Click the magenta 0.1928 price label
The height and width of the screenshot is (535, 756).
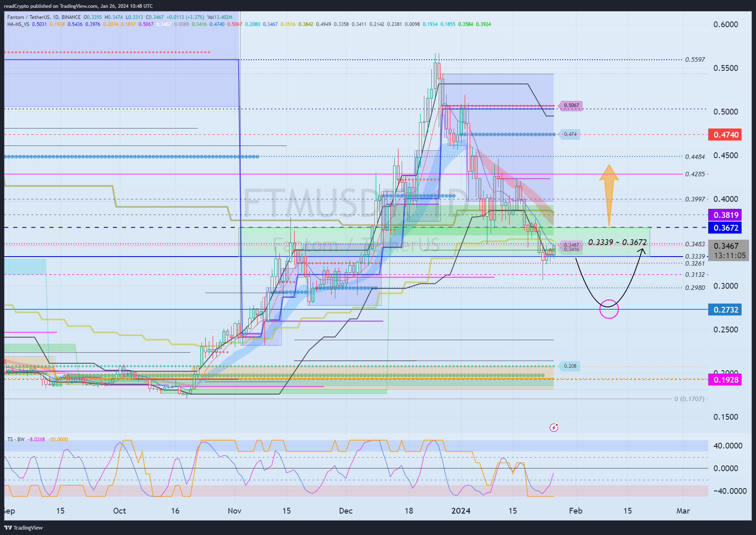(725, 380)
